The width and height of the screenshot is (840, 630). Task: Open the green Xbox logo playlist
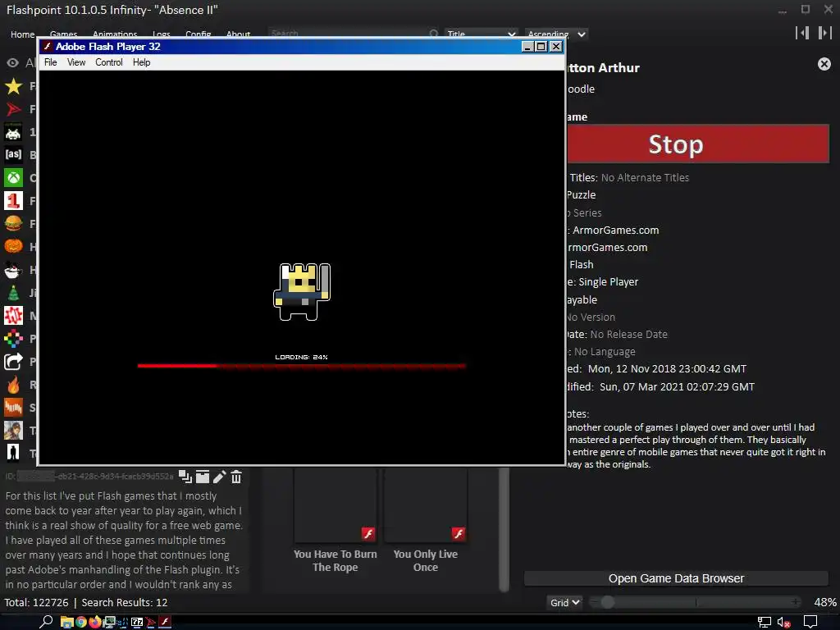(x=13, y=178)
